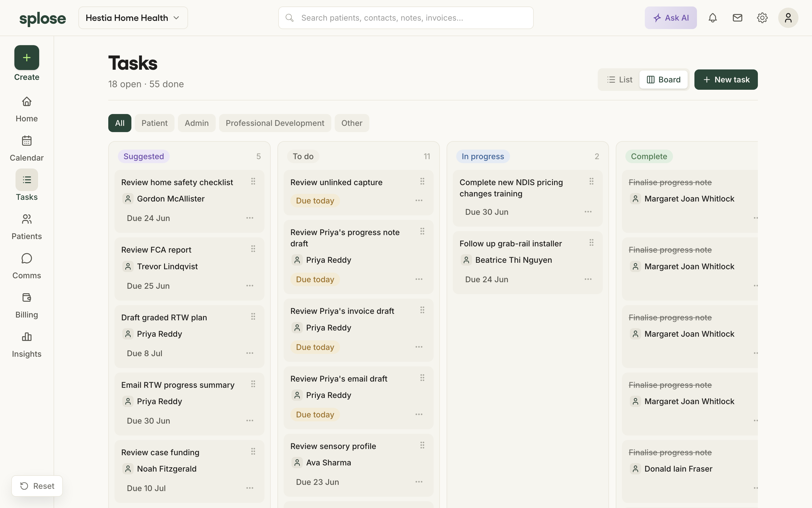Filter tasks by Other

point(352,123)
